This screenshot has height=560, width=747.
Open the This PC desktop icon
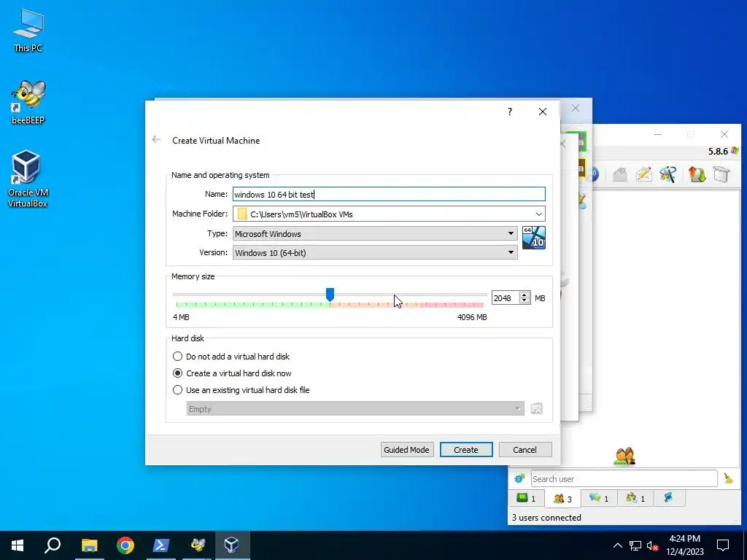[x=28, y=31]
